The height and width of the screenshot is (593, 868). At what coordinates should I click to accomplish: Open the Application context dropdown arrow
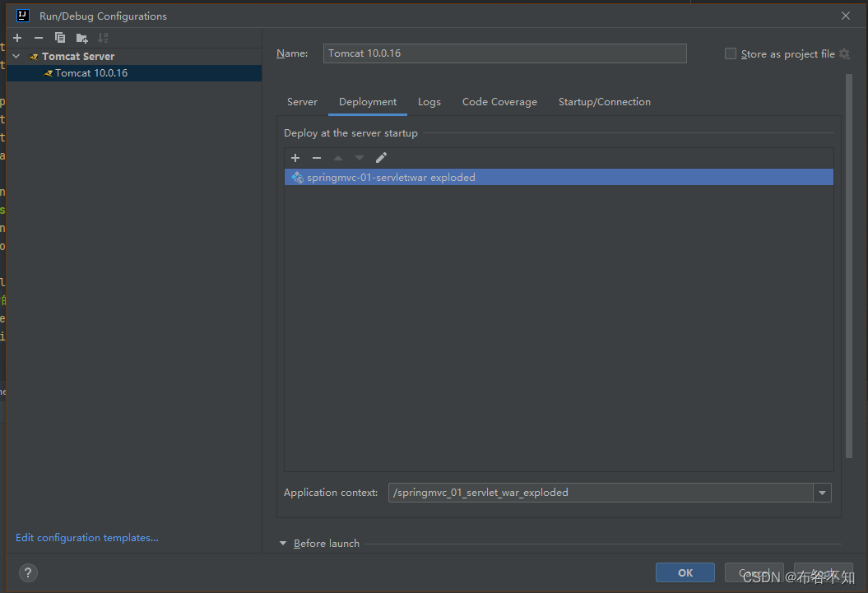(822, 493)
